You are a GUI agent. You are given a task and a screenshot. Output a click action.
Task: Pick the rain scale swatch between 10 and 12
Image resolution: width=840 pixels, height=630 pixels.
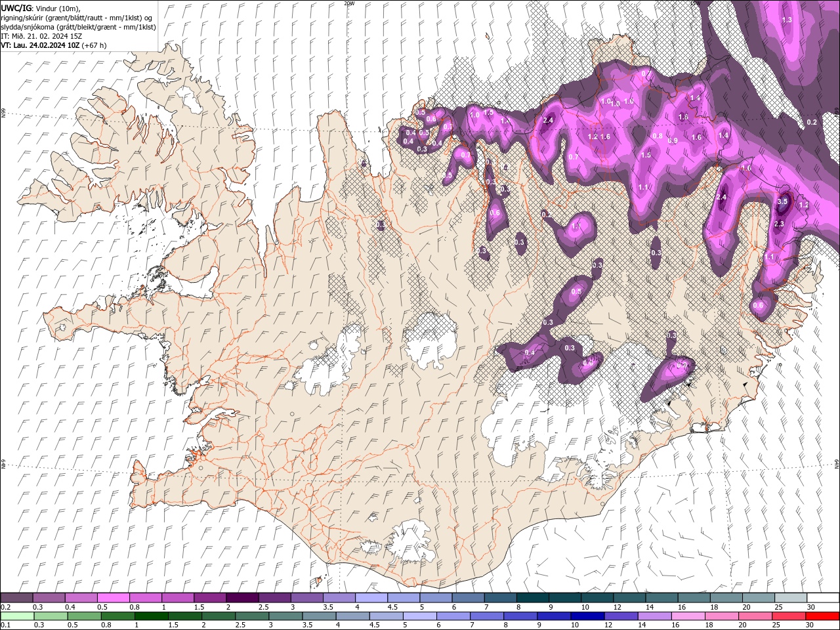click(x=586, y=616)
